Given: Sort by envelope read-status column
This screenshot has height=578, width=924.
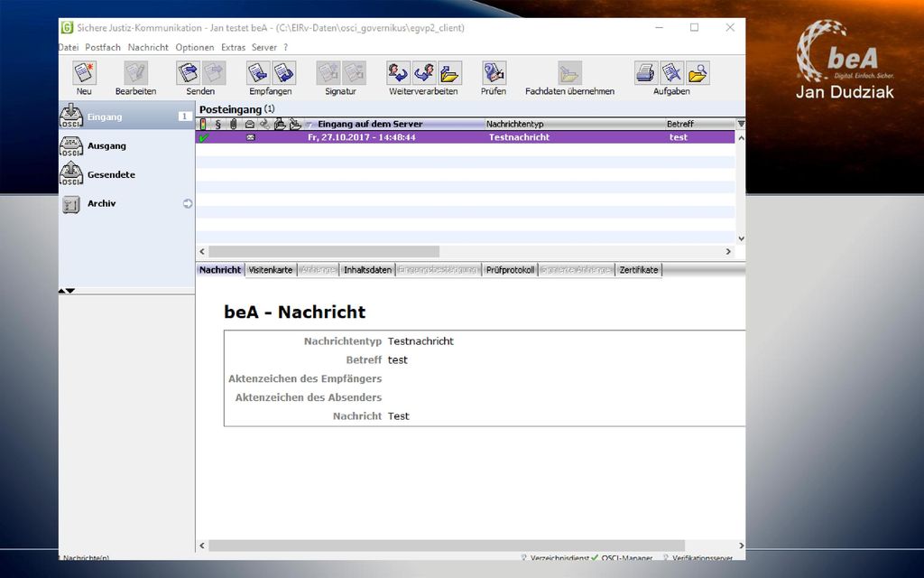Looking at the screenshot, I should point(249,125).
